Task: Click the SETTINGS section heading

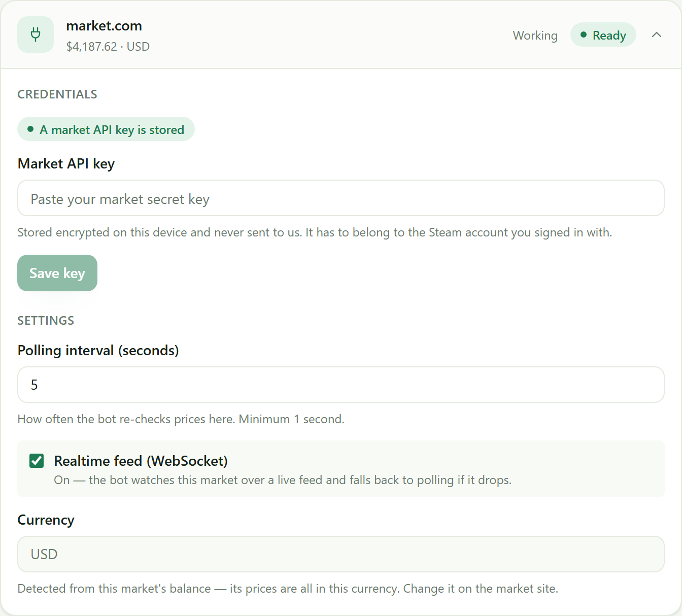Action: click(x=46, y=321)
